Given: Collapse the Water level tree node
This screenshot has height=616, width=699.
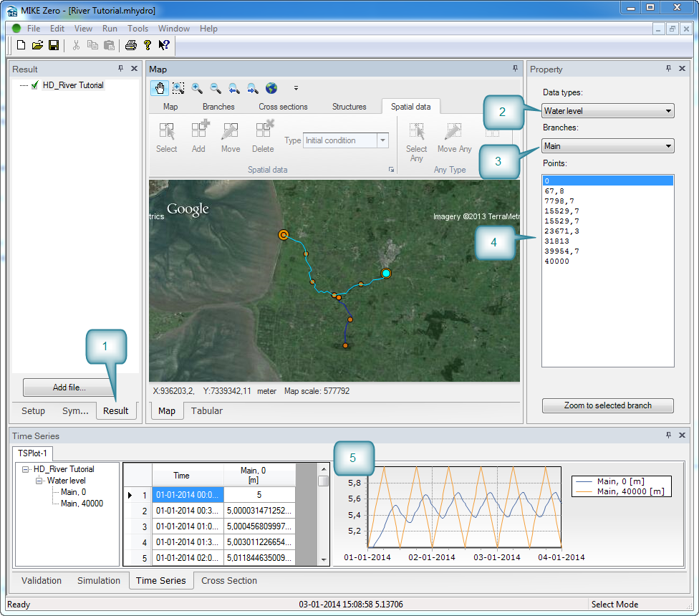Looking at the screenshot, I should 39,481.
